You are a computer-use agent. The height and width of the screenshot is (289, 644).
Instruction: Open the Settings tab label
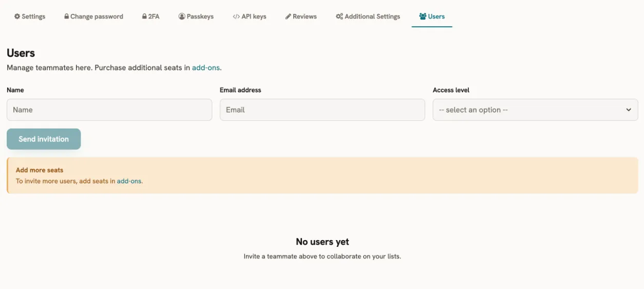click(x=33, y=16)
